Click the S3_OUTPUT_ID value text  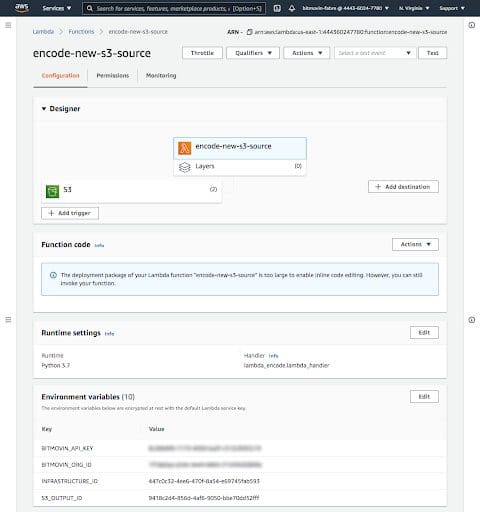[x=204, y=498]
